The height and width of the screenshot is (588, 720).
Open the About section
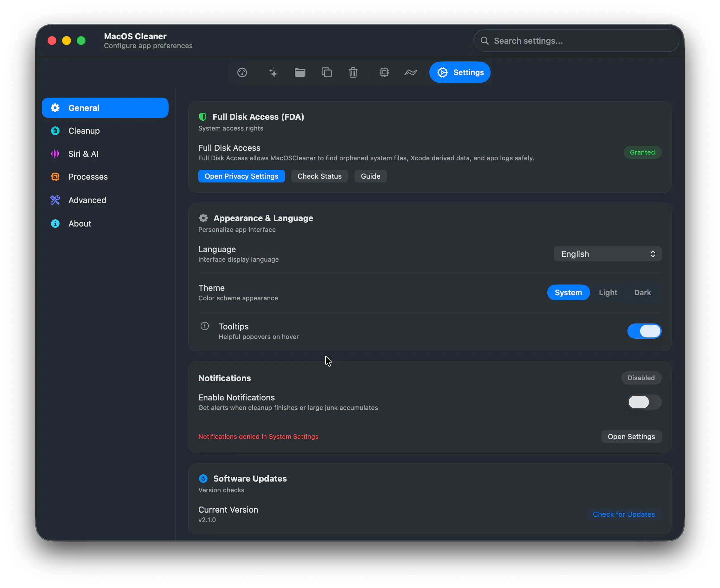click(x=105, y=224)
